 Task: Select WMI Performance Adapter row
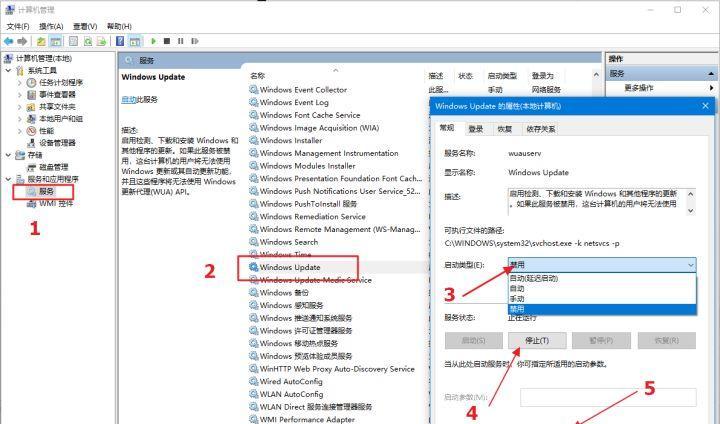302,419
